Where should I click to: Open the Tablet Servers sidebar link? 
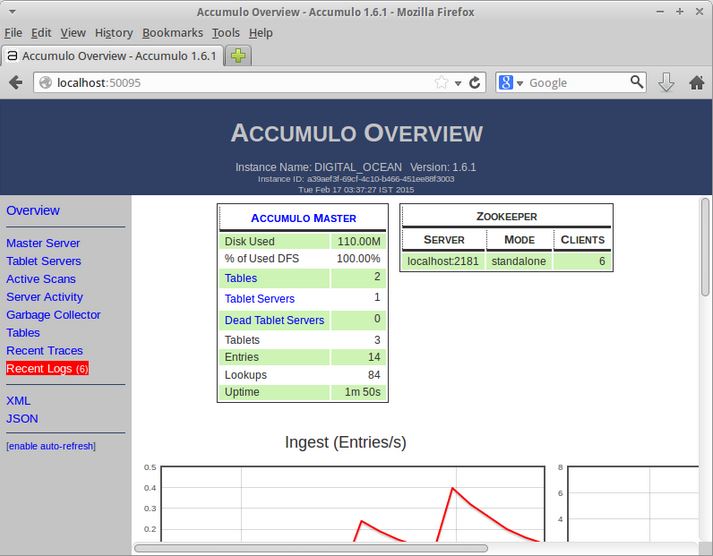[44, 261]
